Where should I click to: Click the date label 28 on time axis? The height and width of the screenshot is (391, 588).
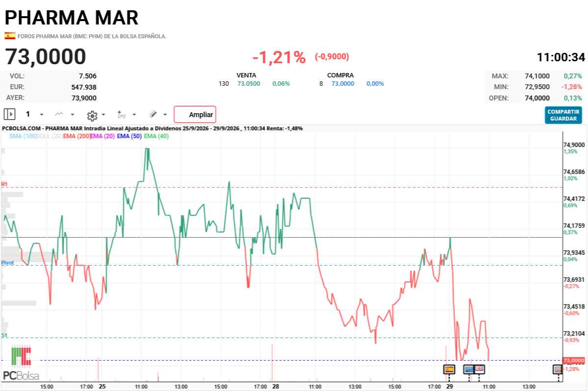click(276, 386)
